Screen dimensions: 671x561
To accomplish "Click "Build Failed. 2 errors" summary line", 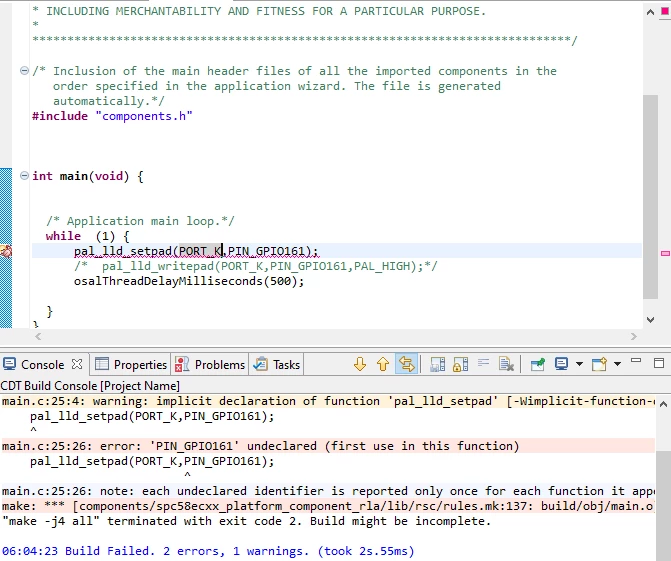I will 208,551.
